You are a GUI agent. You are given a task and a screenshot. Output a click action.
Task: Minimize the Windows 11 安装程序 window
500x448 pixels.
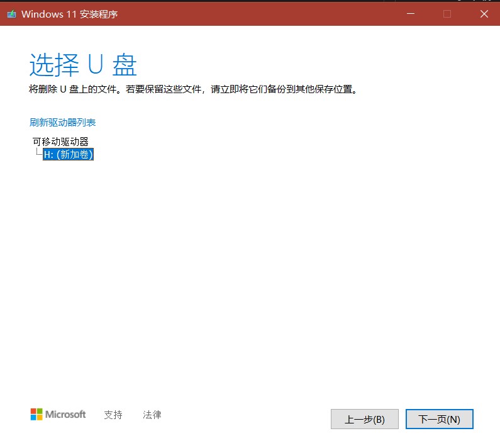(x=411, y=14)
